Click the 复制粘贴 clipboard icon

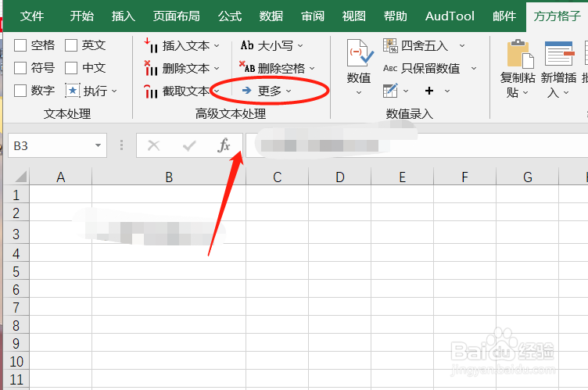(x=520, y=54)
